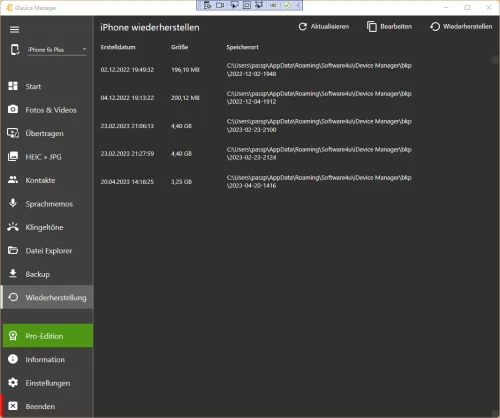Click the path ending in 2023-04-20-1416

coord(319,182)
